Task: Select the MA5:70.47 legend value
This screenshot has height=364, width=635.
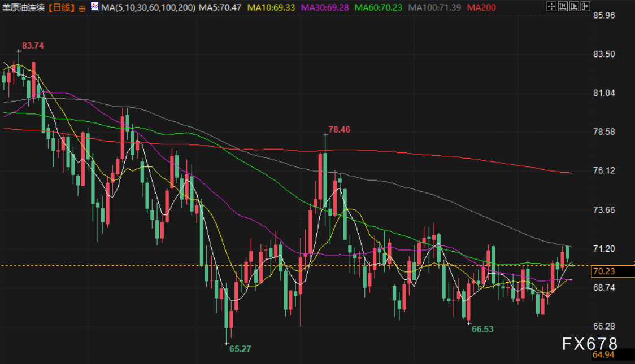Action: coord(220,8)
